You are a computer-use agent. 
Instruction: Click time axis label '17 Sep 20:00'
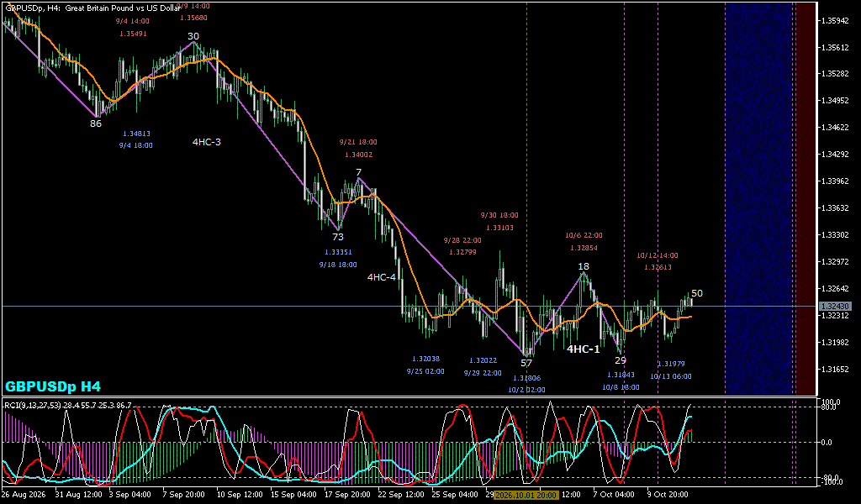346,495
